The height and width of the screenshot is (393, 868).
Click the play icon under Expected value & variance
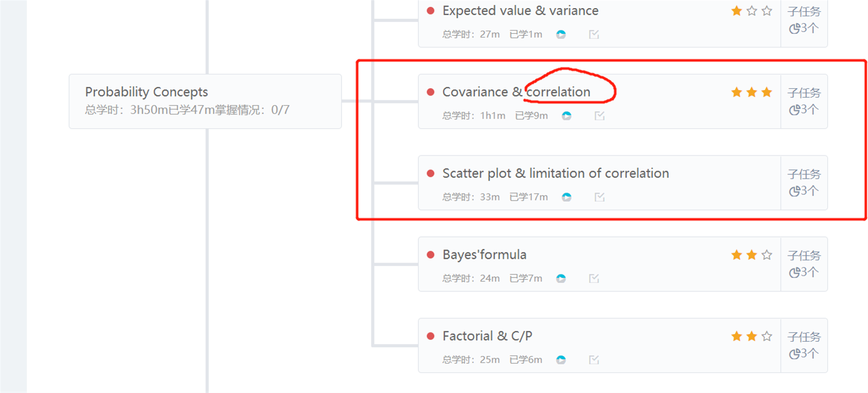561,34
